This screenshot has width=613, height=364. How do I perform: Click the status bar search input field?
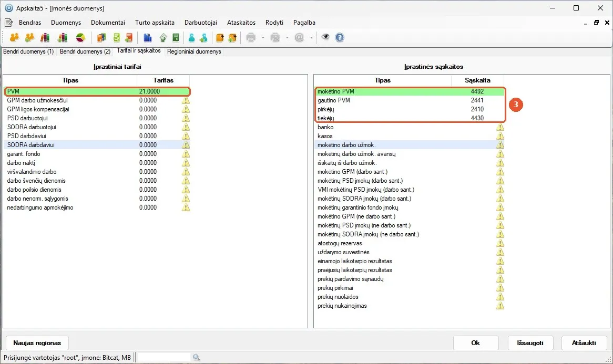tap(164, 357)
